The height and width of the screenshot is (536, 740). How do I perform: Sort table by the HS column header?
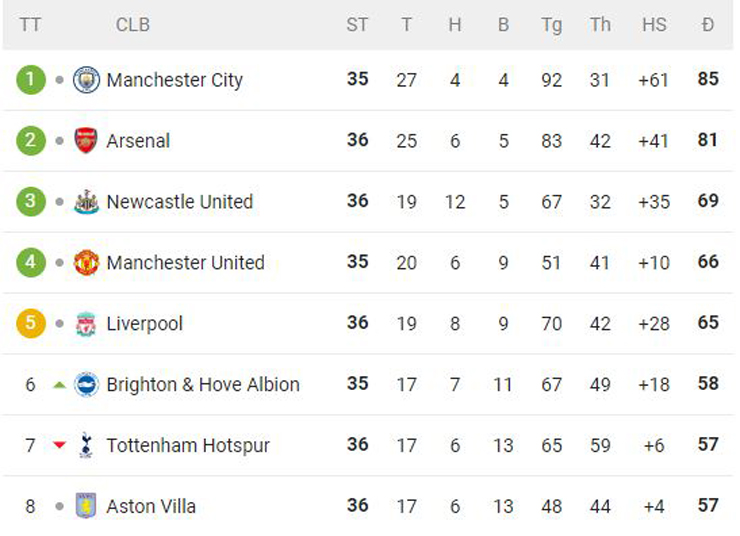(654, 25)
